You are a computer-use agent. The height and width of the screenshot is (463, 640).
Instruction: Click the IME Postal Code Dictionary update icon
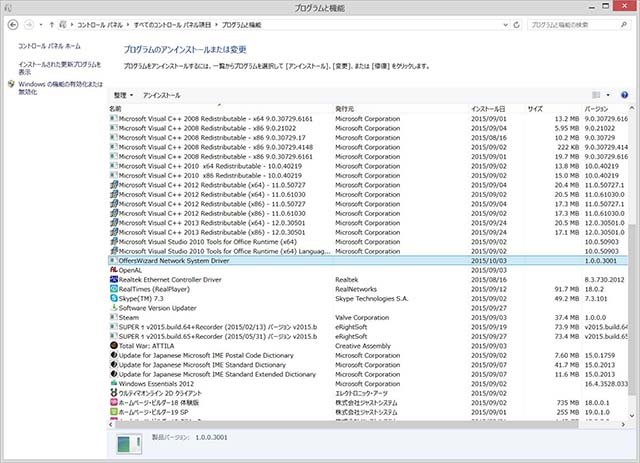(x=114, y=355)
